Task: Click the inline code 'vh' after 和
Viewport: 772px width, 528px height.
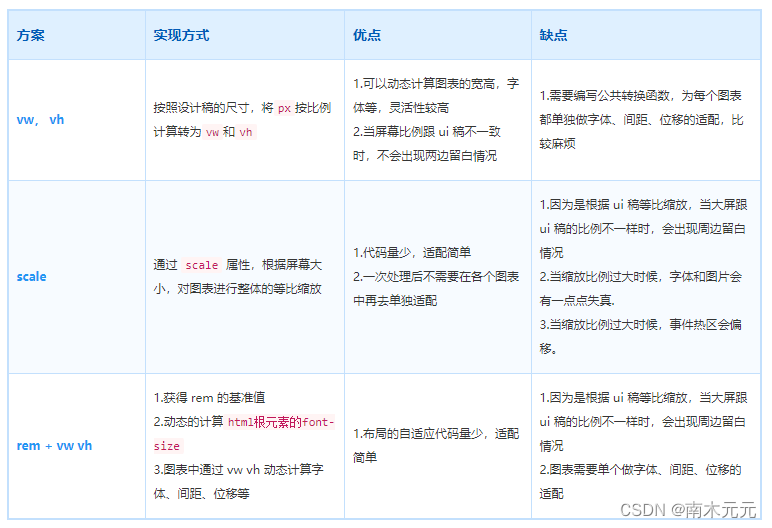Action: [x=246, y=132]
